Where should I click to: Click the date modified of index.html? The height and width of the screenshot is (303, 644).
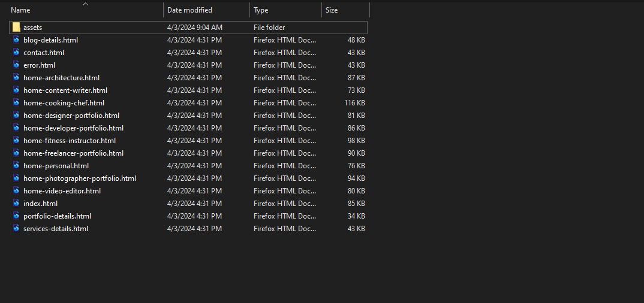(194, 204)
